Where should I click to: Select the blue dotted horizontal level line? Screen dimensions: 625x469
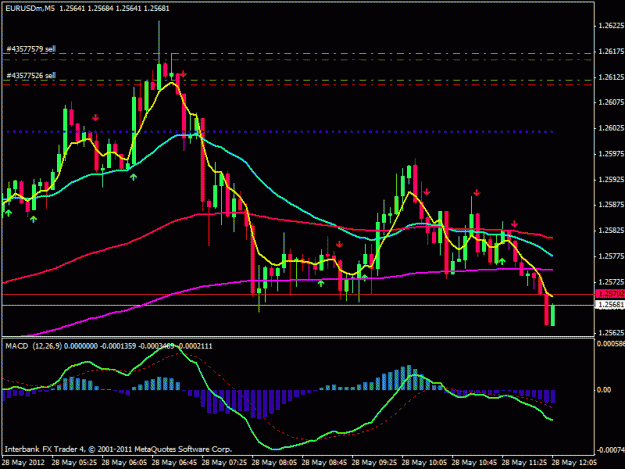[x=279, y=131]
